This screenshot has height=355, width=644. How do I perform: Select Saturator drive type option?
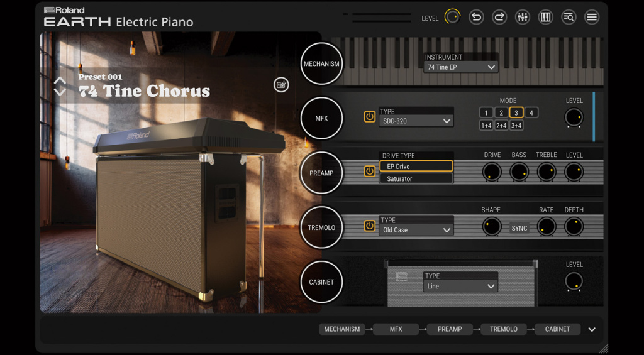(416, 179)
